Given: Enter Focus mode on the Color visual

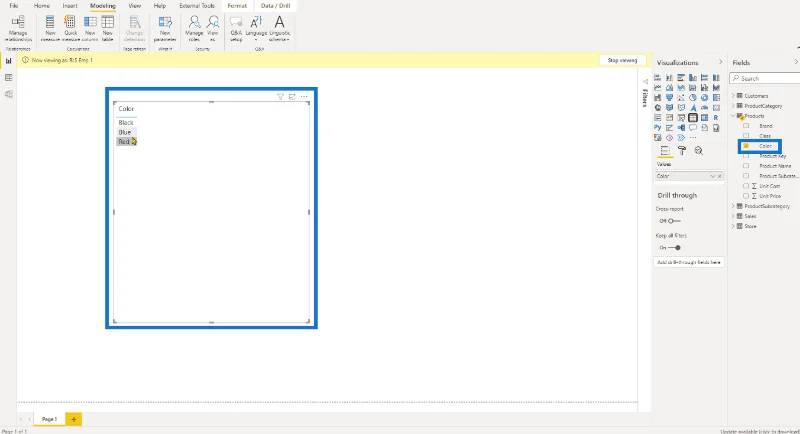Looking at the screenshot, I should click(292, 96).
